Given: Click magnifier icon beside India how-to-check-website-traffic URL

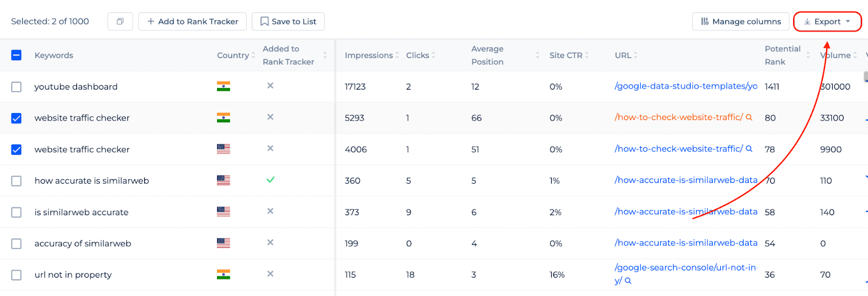Looking at the screenshot, I should (749, 117).
